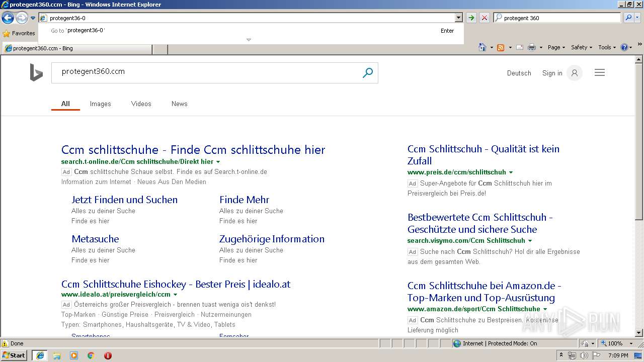Click the Bing logo
The height and width of the screenshot is (362, 644).
pos(36,72)
